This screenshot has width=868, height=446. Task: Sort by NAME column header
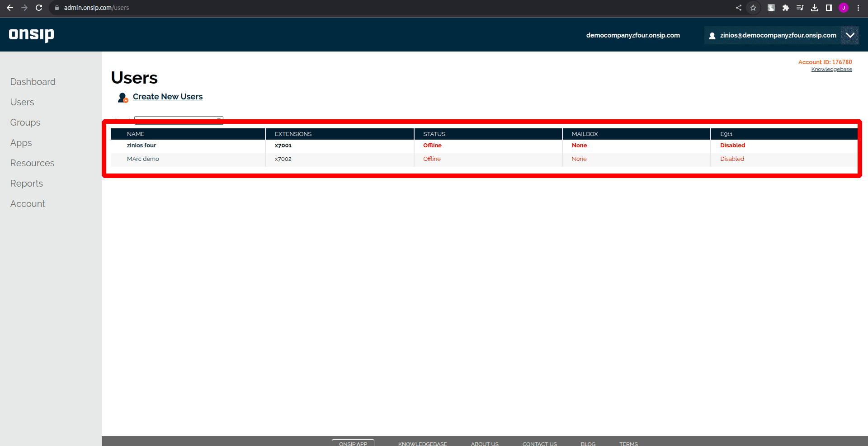click(x=136, y=134)
